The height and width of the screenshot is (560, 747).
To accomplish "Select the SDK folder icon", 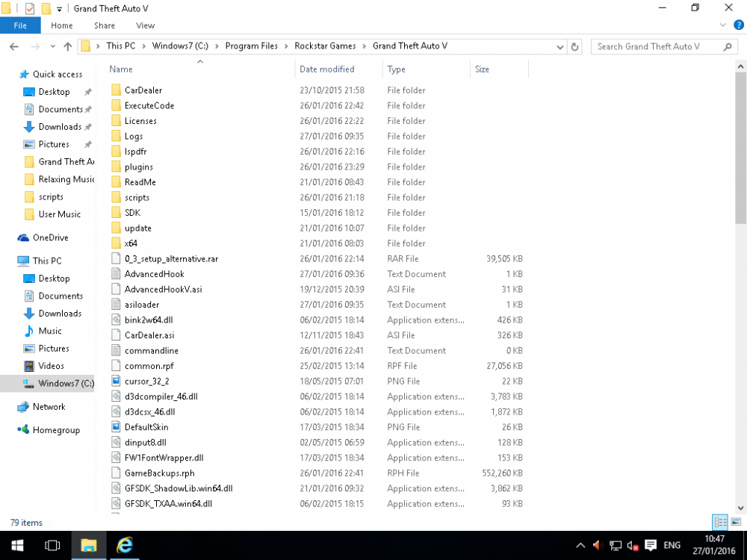I will [116, 212].
